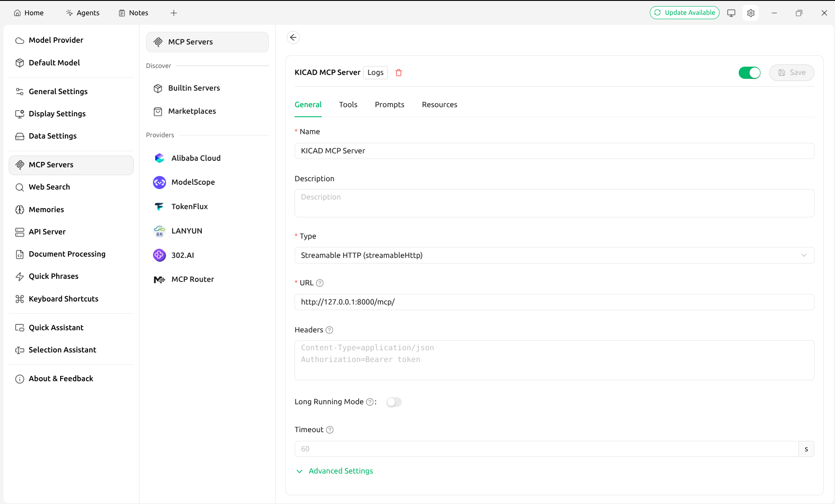
Task: Click the back arrow button
Action: click(293, 37)
